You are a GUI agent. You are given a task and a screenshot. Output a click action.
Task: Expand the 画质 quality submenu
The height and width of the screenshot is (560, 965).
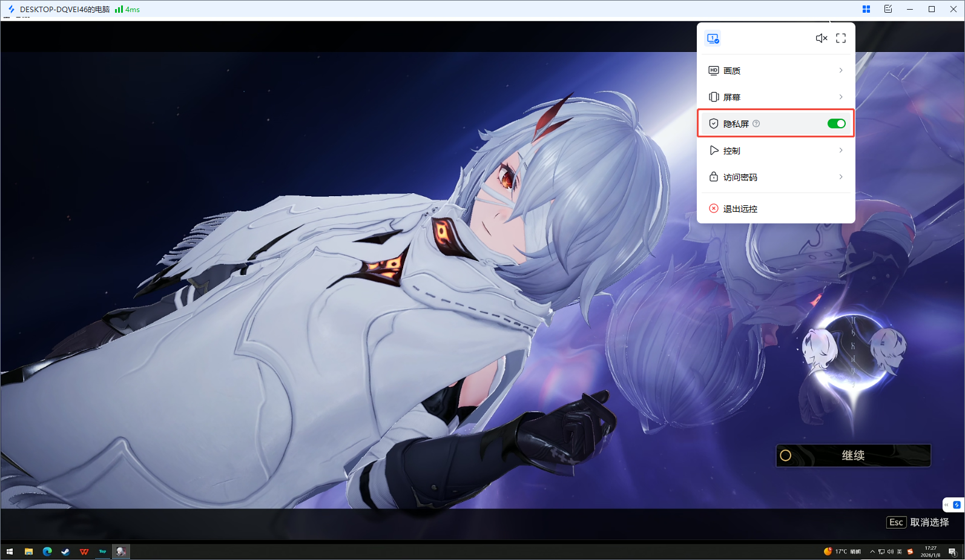[776, 71]
